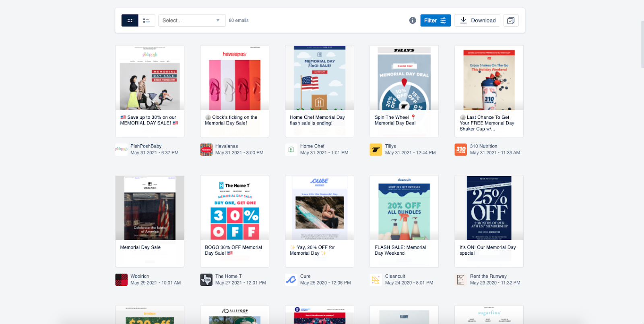This screenshot has height=324, width=644.
Task: Click the '80 emails' count label
Action: click(x=239, y=21)
